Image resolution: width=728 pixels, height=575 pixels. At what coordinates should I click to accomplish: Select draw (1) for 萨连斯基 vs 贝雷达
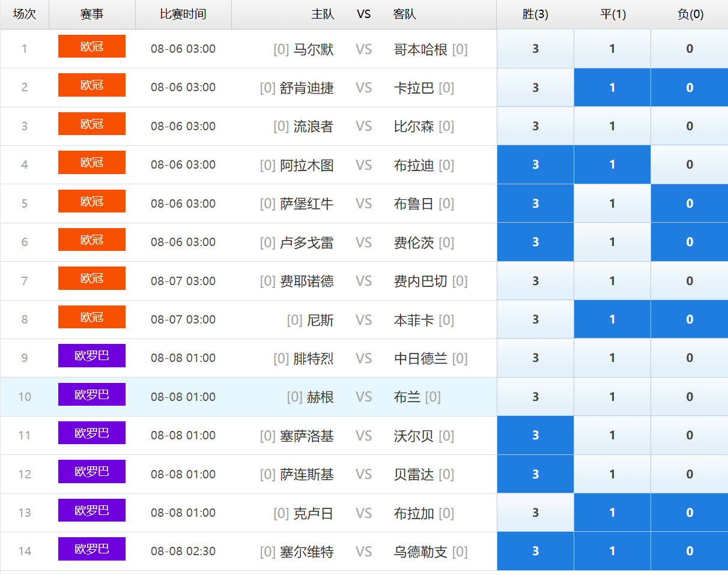(x=612, y=474)
